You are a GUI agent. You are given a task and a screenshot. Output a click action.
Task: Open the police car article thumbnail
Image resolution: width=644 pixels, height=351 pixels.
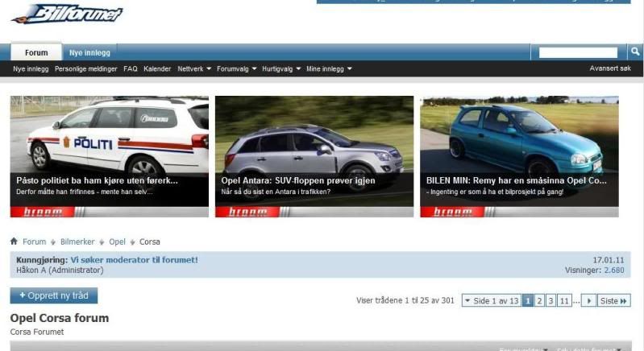109,135
